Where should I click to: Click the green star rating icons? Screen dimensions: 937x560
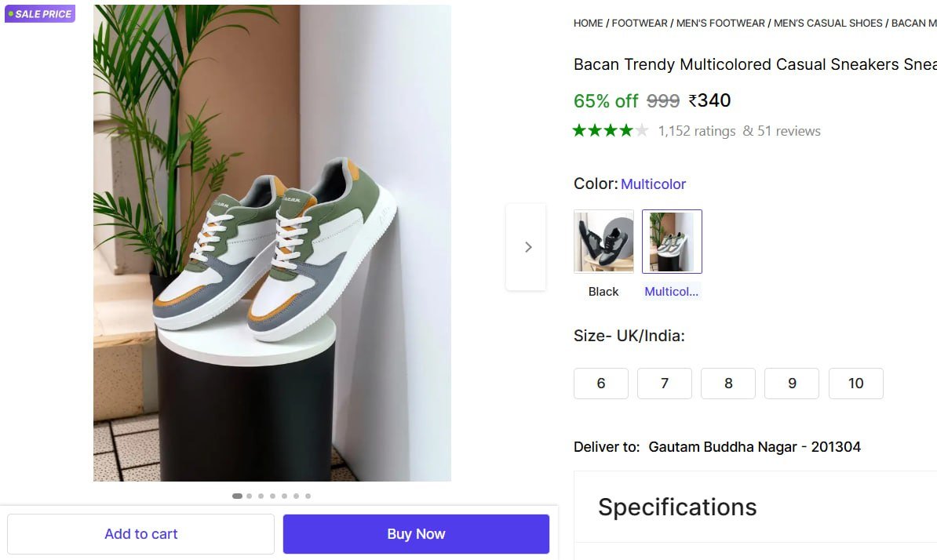pyautogui.click(x=610, y=131)
